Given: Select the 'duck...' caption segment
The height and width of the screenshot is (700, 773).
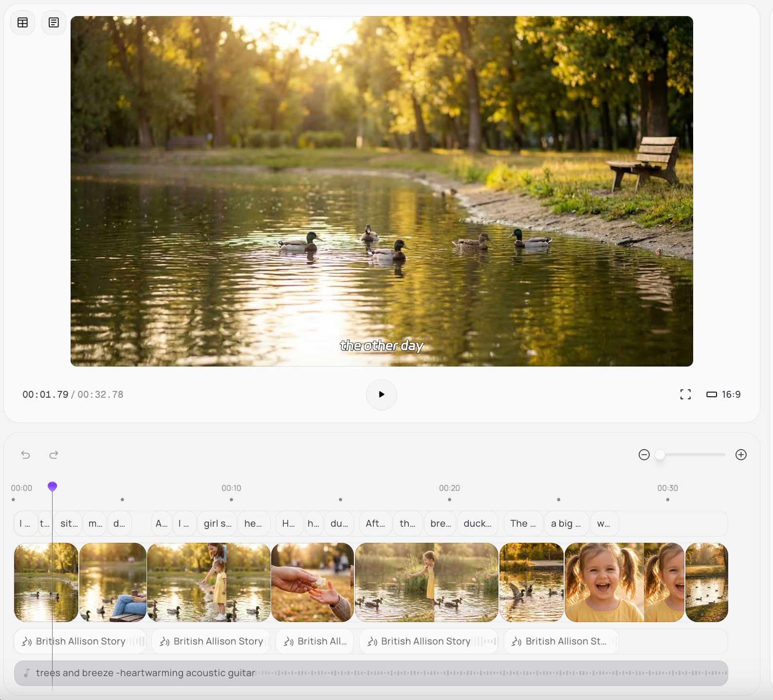Looking at the screenshot, I should point(477,523).
